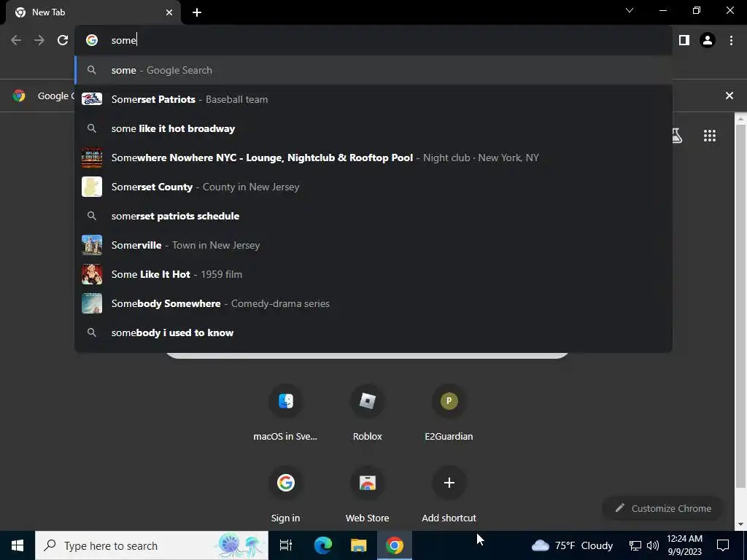Viewport: 747px width, 560px height.
Task: Close the New Tab tab
Action: (169, 12)
